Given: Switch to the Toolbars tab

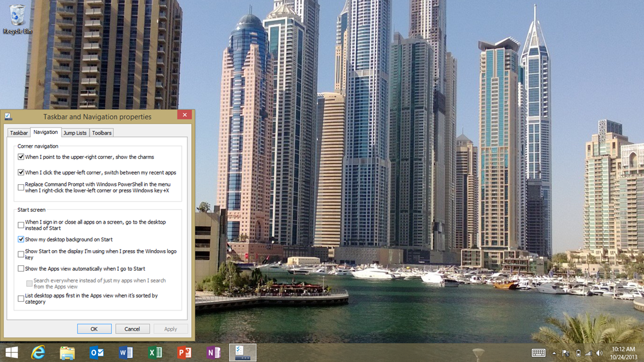Looking at the screenshot, I should [x=101, y=133].
